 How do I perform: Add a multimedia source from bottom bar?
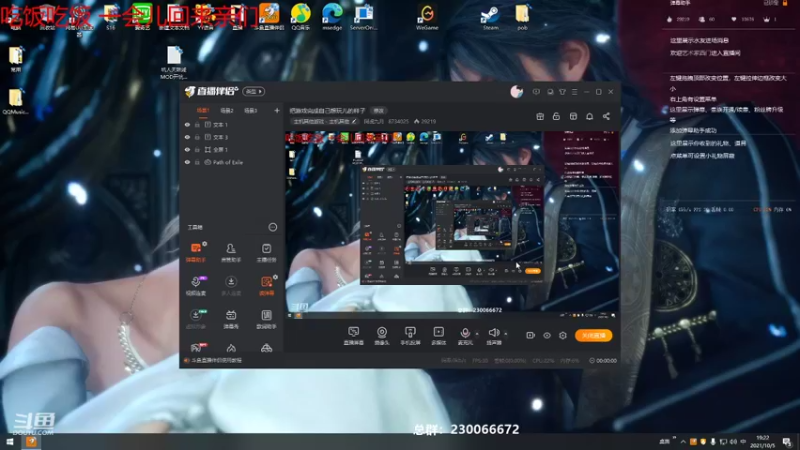click(439, 336)
